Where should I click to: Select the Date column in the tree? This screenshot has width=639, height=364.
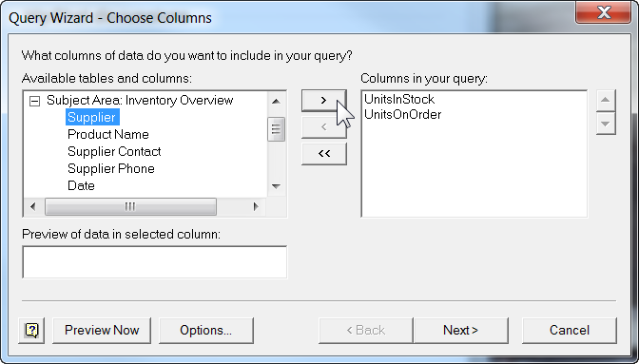81,185
